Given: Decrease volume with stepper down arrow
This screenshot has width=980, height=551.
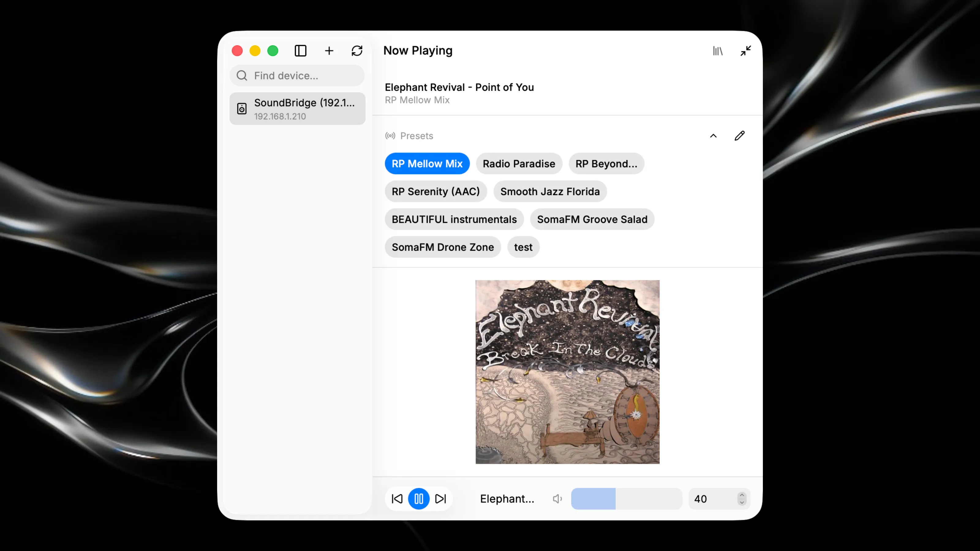Looking at the screenshot, I should (742, 502).
